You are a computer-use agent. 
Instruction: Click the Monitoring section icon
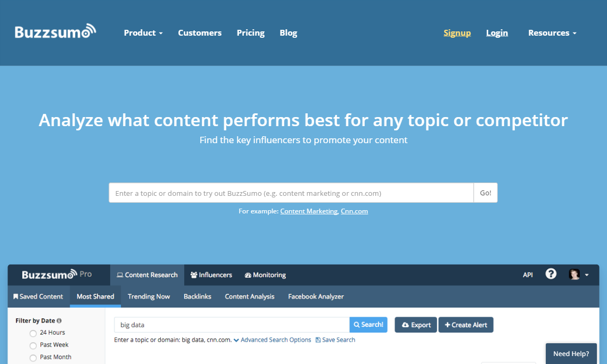pos(246,275)
